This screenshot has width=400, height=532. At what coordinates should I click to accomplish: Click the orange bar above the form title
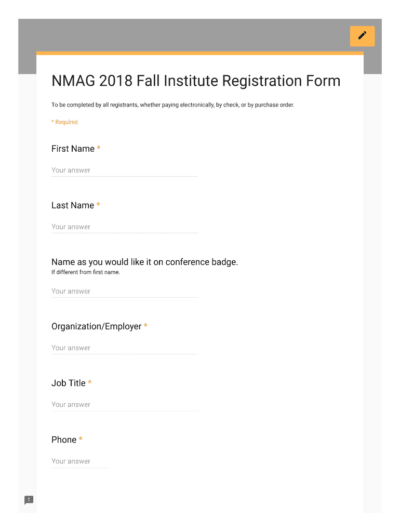point(199,53)
